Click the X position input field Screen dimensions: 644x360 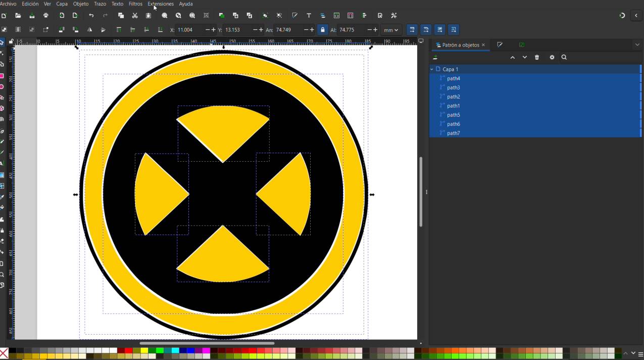[x=189, y=30]
